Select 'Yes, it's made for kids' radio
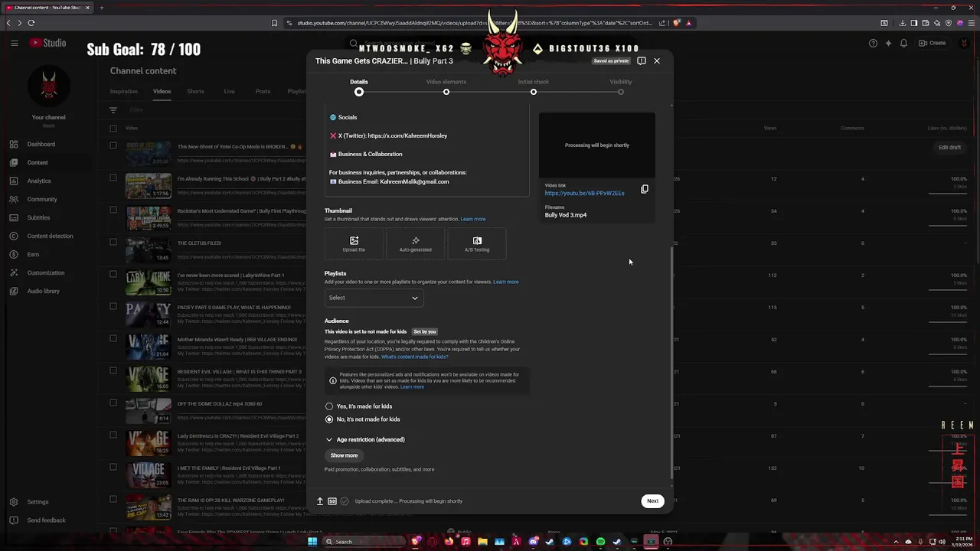This screenshot has height=551, width=980. [329, 406]
